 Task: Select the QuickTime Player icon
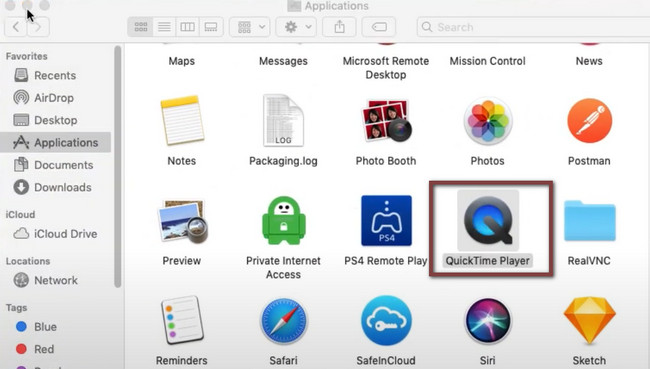pyautogui.click(x=488, y=221)
